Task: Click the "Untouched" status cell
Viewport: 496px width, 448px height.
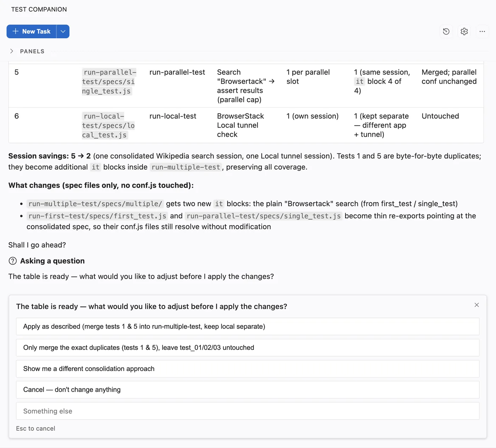Action: tap(440, 116)
